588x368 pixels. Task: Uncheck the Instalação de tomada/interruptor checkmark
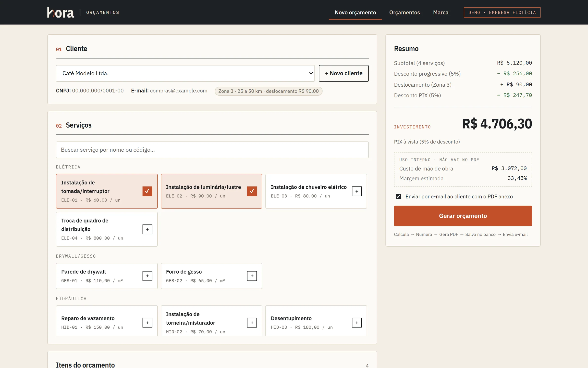click(147, 191)
